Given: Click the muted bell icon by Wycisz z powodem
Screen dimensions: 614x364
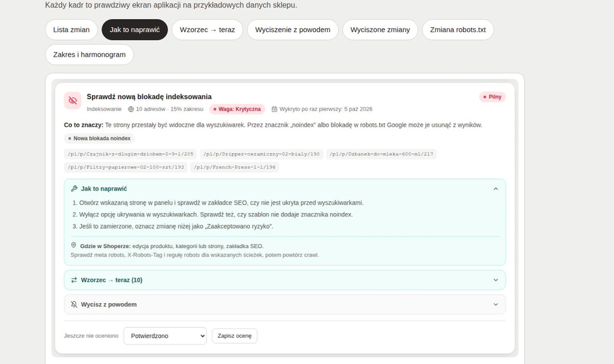Looking at the screenshot, I should click(74, 305).
